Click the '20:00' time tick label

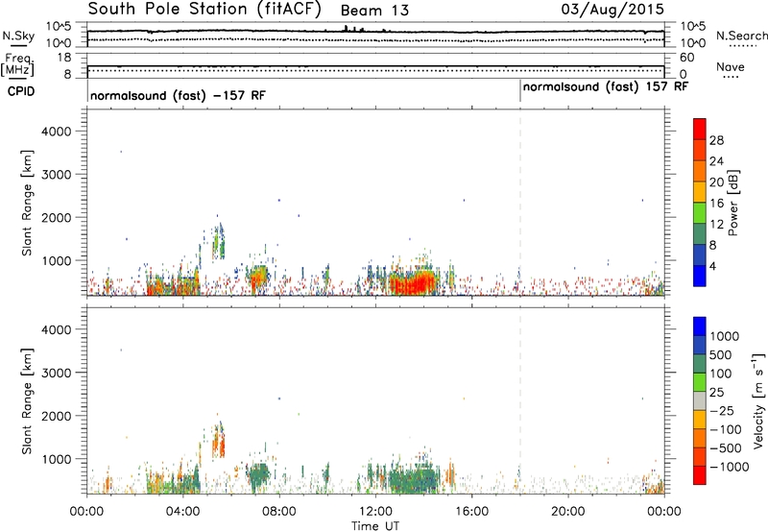568,512
